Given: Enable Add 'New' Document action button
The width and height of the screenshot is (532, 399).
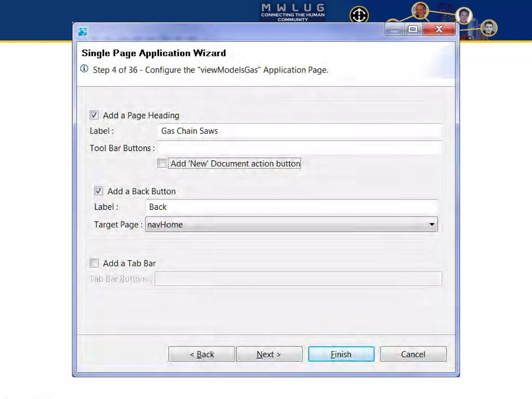Looking at the screenshot, I should click(x=162, y=163).
